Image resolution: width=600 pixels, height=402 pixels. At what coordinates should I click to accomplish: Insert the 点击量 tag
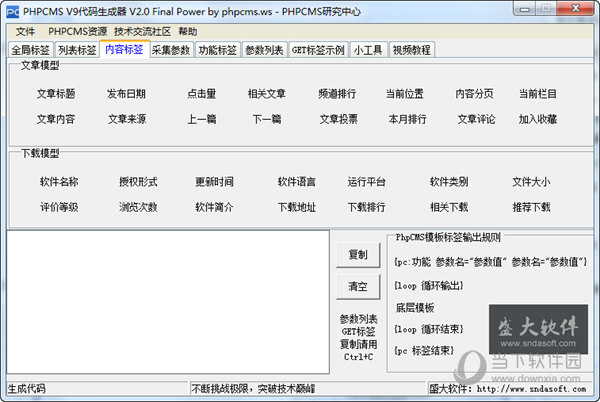tap(202, 94)
